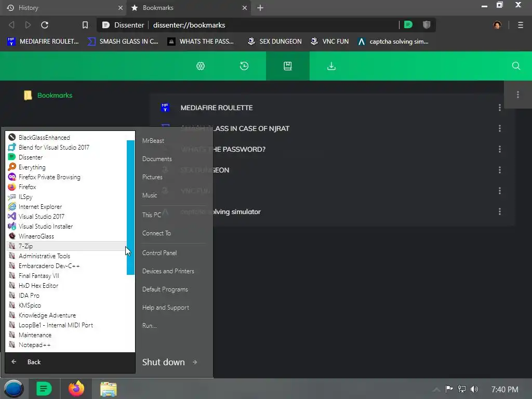Open options for captcha solving simulator bookmark
The height and width of the screenshot is (399, 532).
(500, 212)
